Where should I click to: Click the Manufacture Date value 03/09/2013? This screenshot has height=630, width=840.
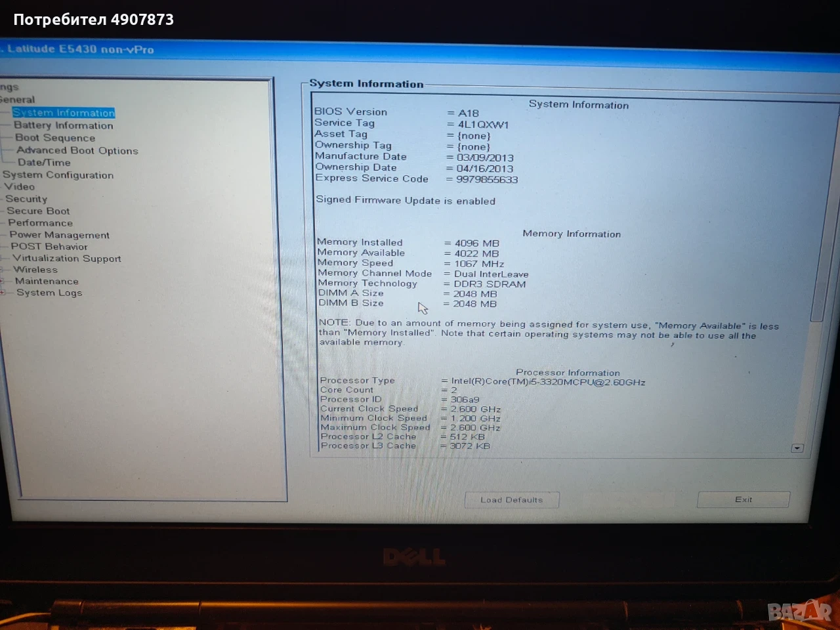click(x=485, y=157)
